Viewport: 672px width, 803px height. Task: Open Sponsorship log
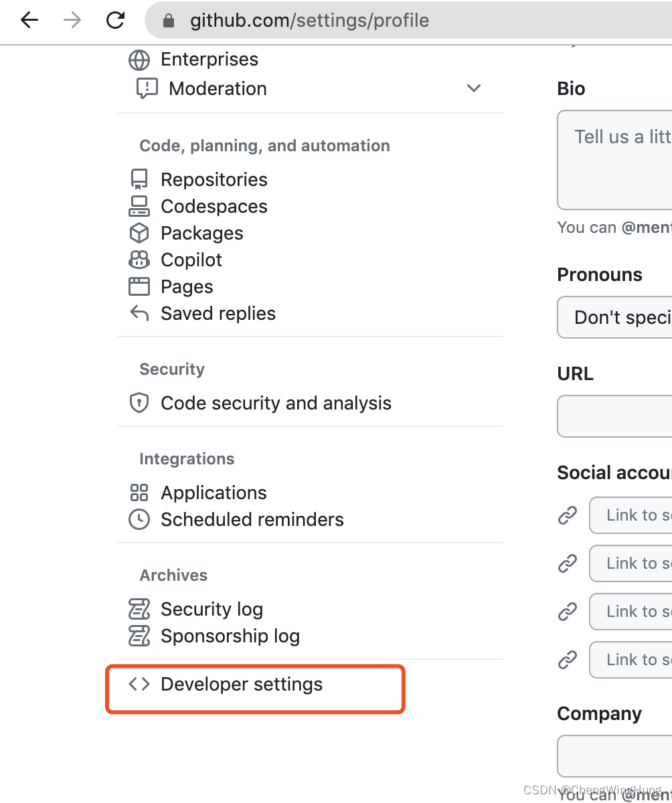click(230, 636)
